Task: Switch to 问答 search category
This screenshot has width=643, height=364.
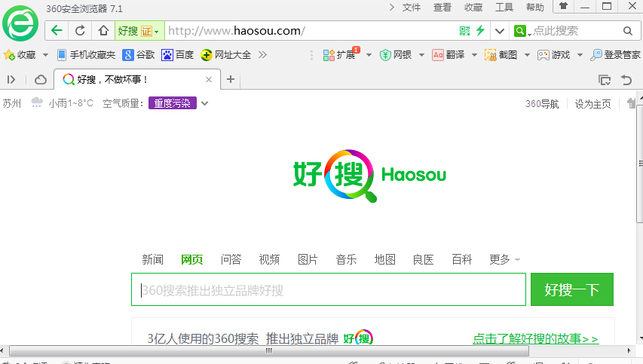Action: pyautogui.click(x=231, y=259)
